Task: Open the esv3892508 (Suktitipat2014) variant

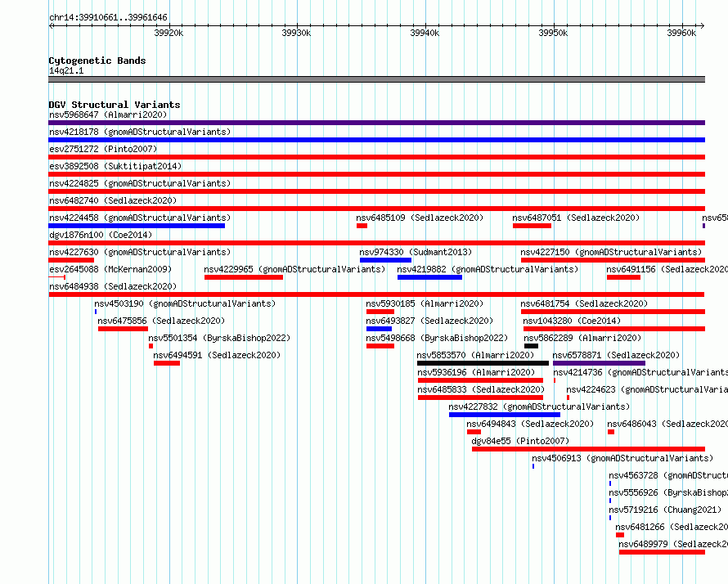Action: tap(115, 166)
